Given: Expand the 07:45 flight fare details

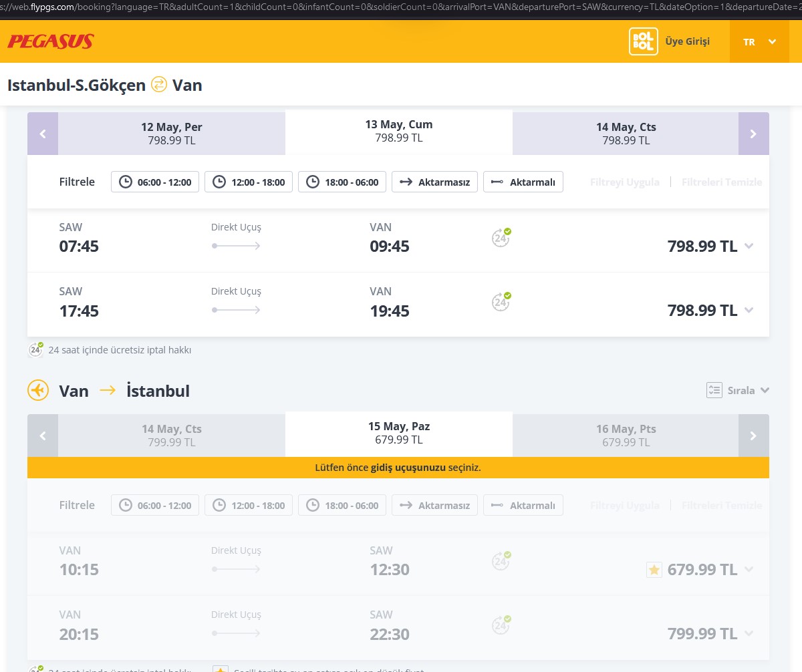Looking at the screenshot, I should coord(749,246).
